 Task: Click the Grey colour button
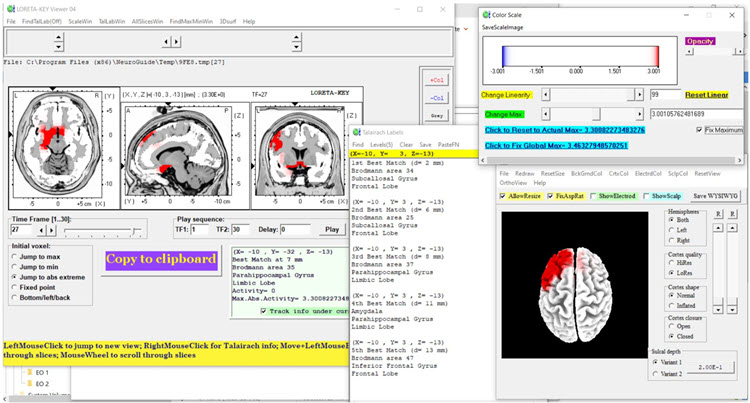coord(436,115)
